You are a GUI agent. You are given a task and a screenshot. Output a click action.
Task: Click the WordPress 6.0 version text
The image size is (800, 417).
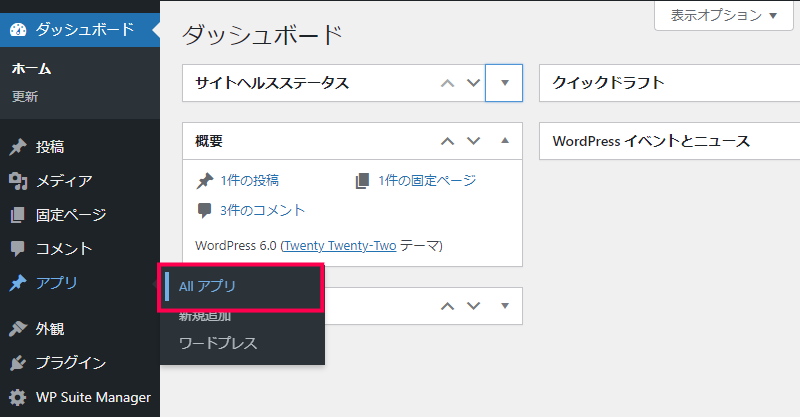[x=236, y=246]
